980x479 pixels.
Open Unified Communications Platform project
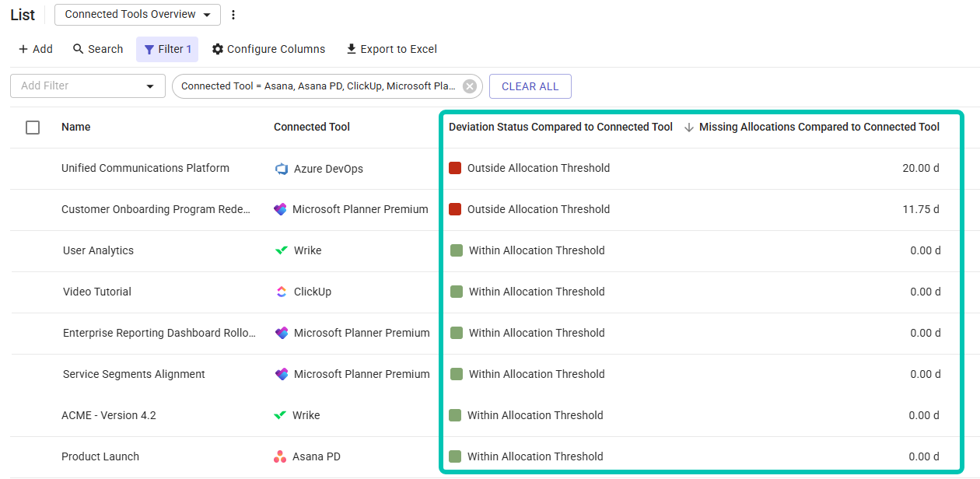[145, 168]
